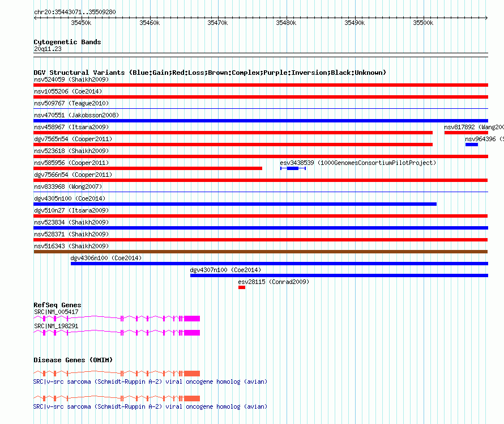
Task: Open the dgv7565n54 (Cooper2011) variant label
Action: pos(73,139)
